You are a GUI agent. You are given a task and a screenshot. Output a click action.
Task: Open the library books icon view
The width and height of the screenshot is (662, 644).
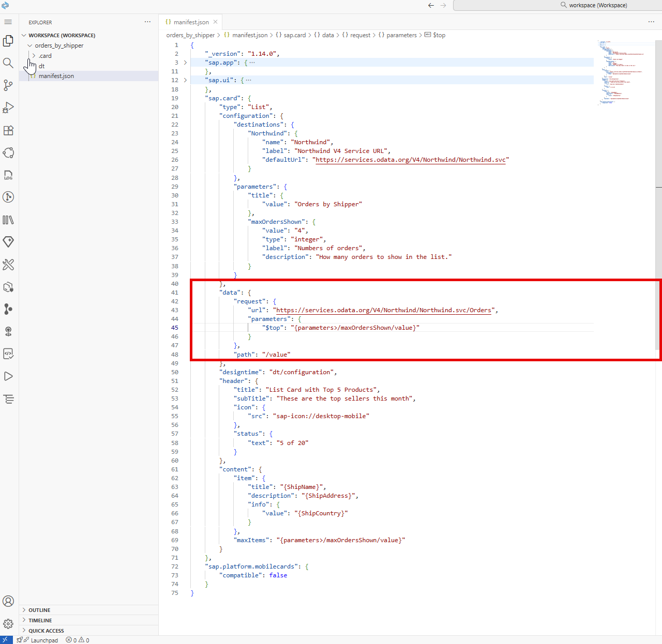click(8, 220)
